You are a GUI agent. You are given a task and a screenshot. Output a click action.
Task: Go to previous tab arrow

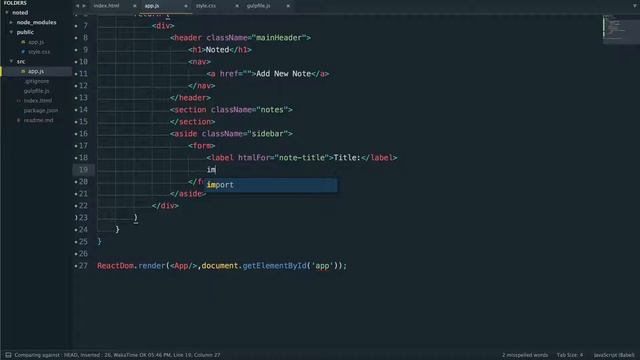[x=78, y=6]
